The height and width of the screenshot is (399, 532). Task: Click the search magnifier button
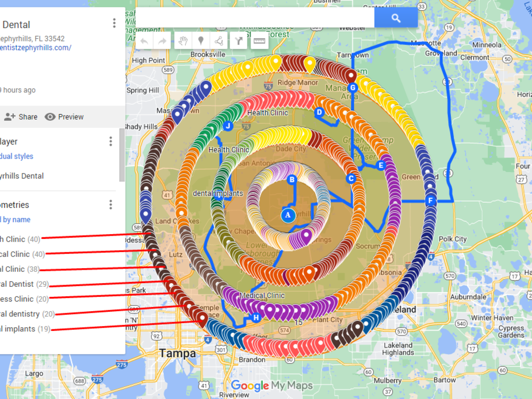click(x=395, y=18)
